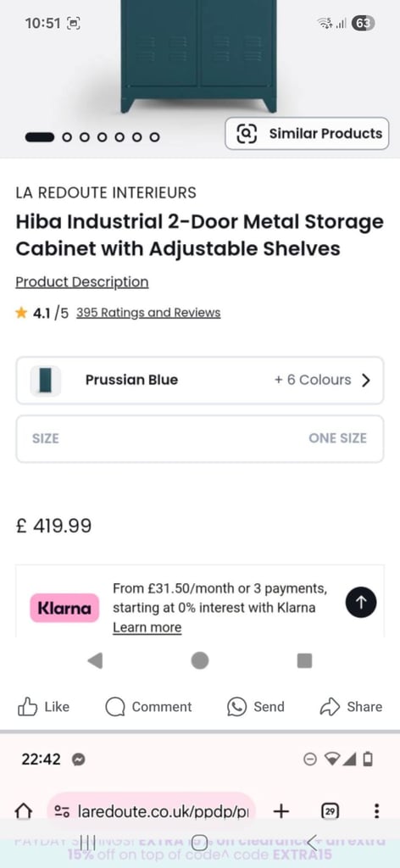Tap the Share arrow icon
400x868 pixels.
[x=330, y=707]
